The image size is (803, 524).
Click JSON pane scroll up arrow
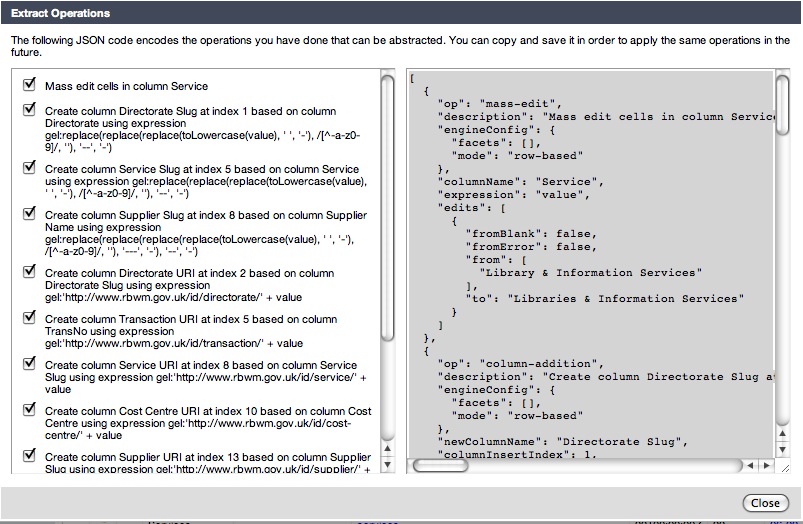coord(782,434)
